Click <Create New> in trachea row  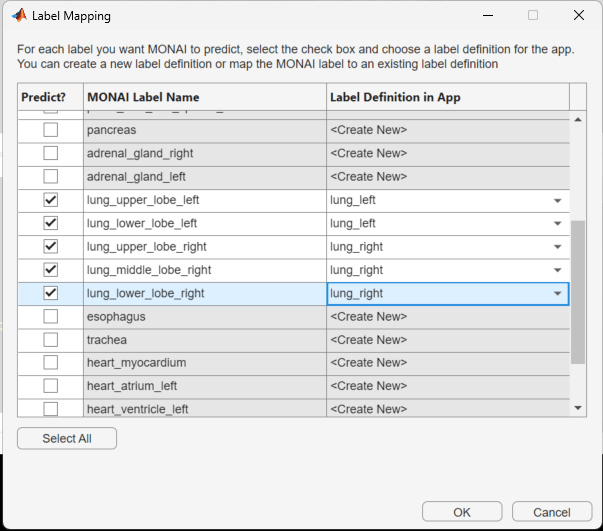tap(448, 340)
